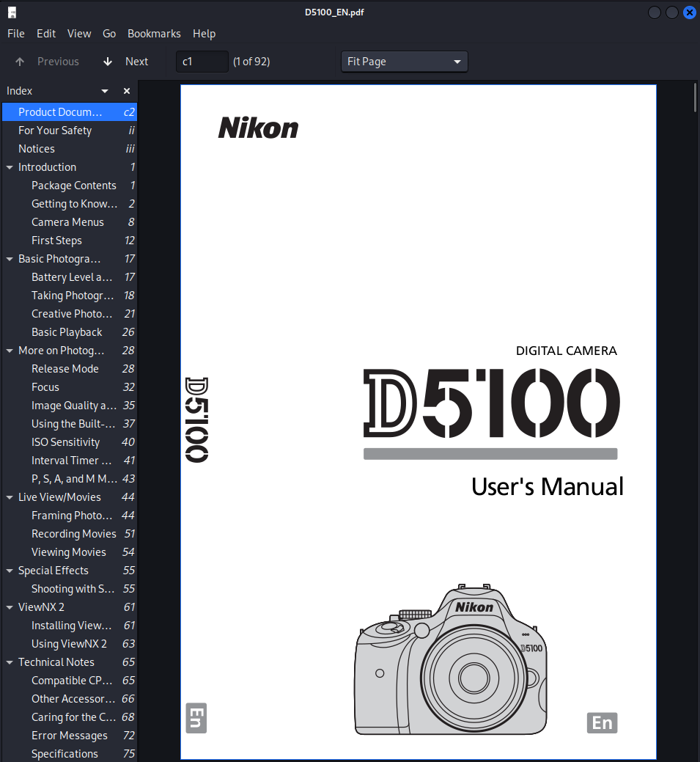This screenshot has width=700, height=762.
Task: Click the Technical Notes section label
Action: (x=56, y=662)
